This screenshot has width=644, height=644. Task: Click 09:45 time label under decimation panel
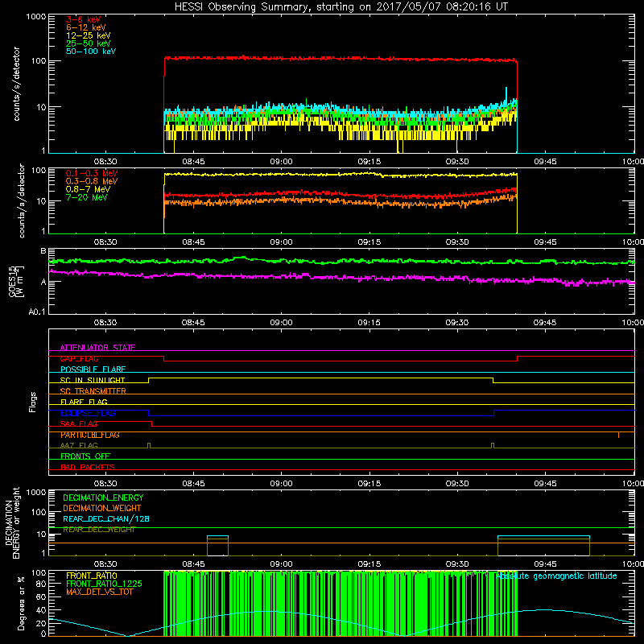[x=545, y=564]
